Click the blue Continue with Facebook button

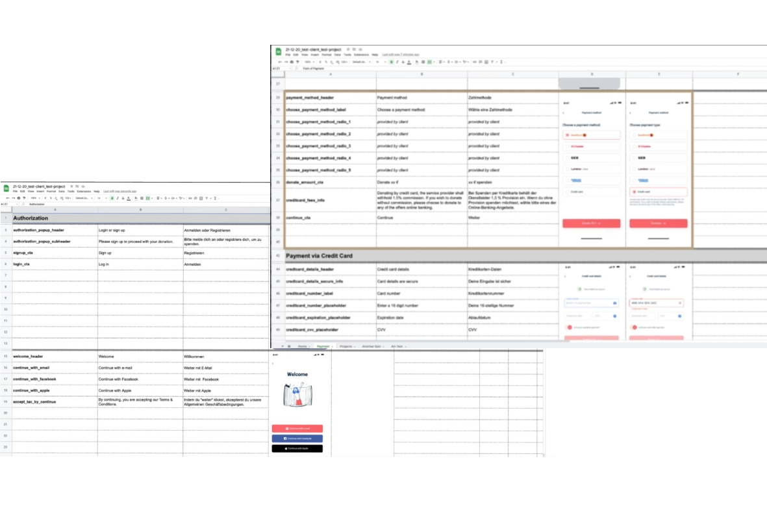(297, 438)
